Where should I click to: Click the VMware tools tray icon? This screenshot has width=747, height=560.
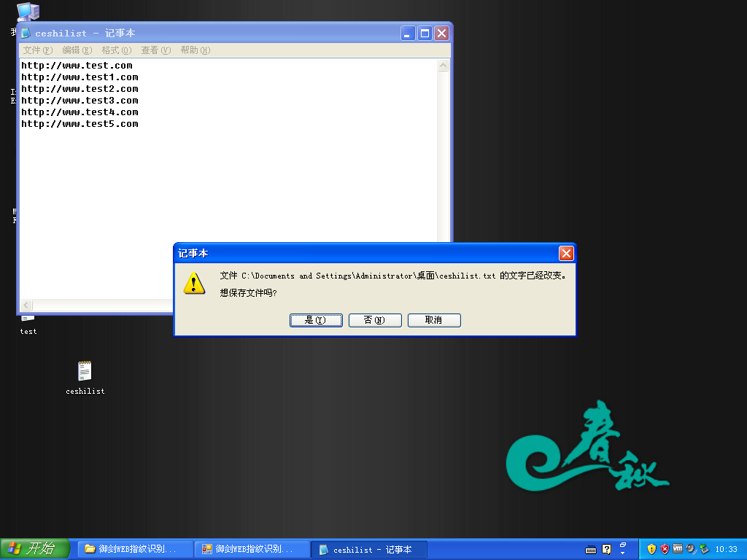coord(678,548)
